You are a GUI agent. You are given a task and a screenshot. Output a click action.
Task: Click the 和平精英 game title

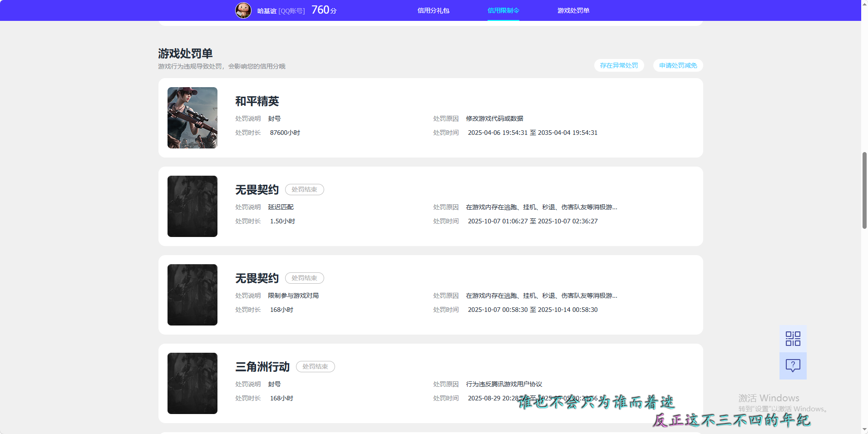point(257,101)
